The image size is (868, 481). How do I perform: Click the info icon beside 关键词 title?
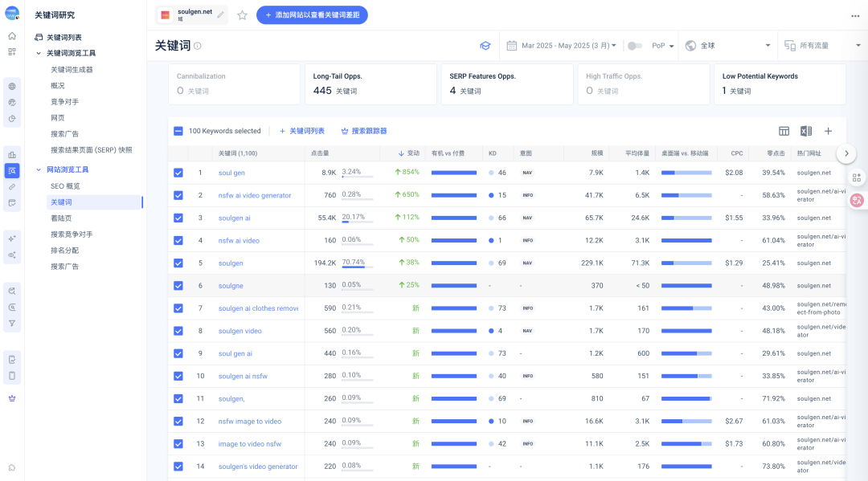pyautogui.click(x=198, y=46)
